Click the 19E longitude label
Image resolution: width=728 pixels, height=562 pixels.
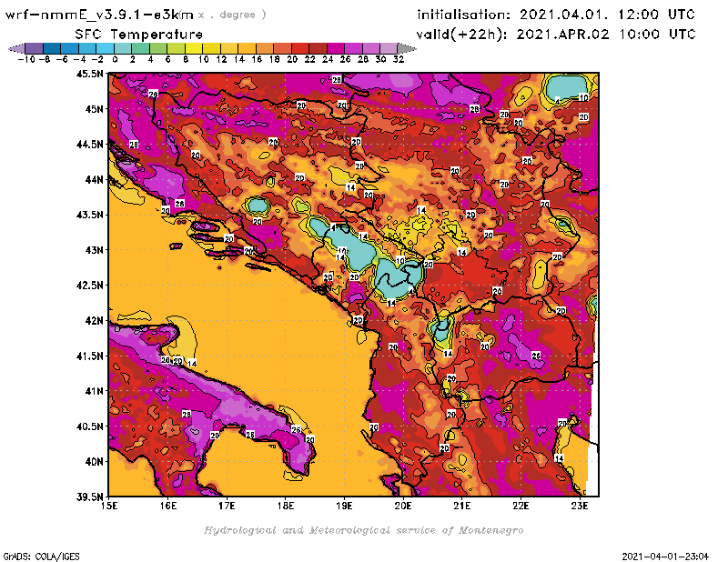[x=344, y=506]
